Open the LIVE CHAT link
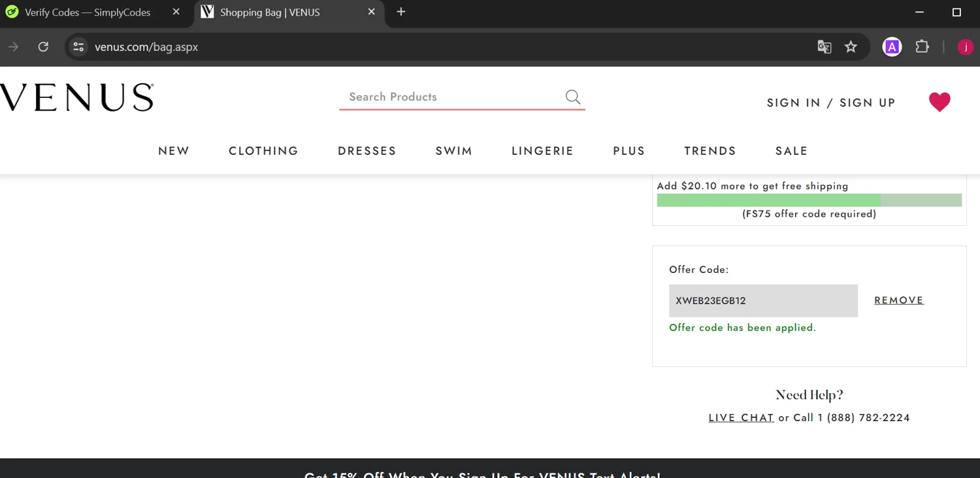The image size is (980, 478). click(x=742, y=418)
